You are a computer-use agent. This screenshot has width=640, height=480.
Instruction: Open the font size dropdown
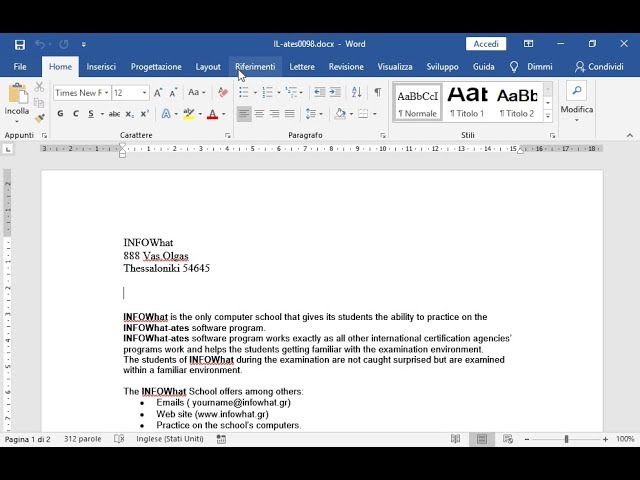tap(144, 93)
